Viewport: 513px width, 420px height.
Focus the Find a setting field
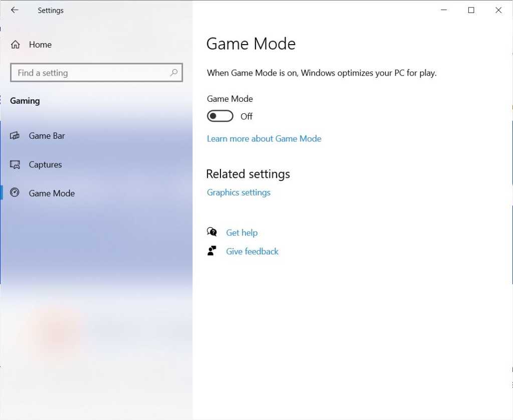pos(97,72)
